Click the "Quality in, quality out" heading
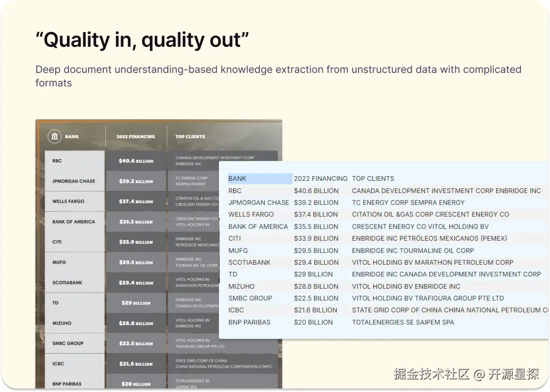 143,40
